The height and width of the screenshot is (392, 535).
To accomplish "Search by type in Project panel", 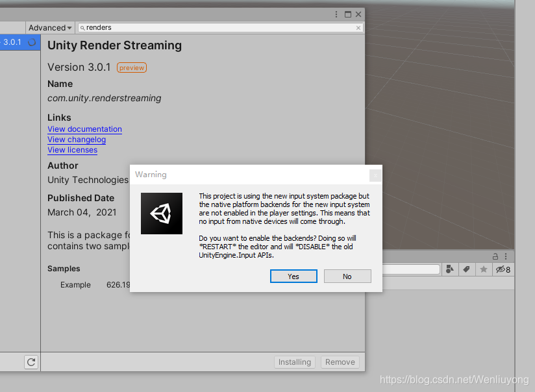I will click(x=450, y=269).
